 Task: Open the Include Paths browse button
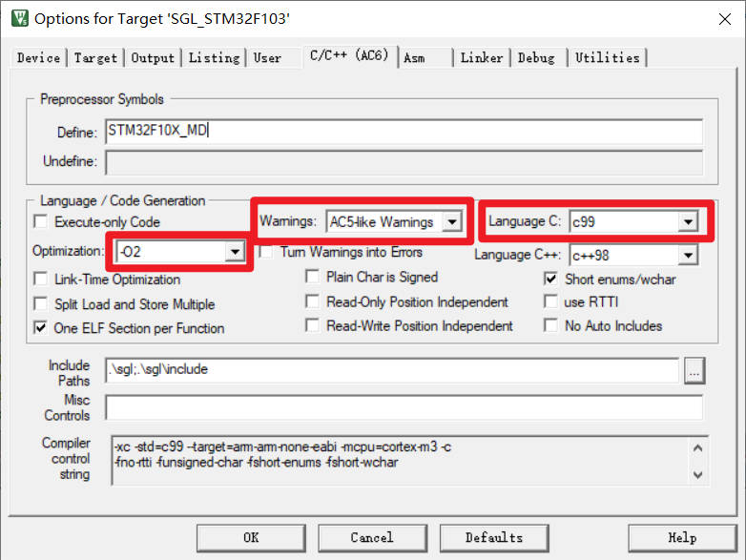pos(694,371)
